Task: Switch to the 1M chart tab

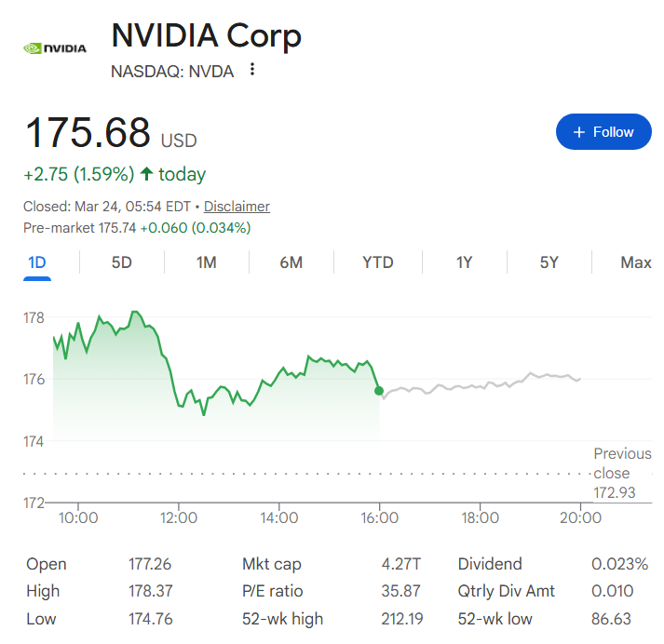Action: pos(207,262)
